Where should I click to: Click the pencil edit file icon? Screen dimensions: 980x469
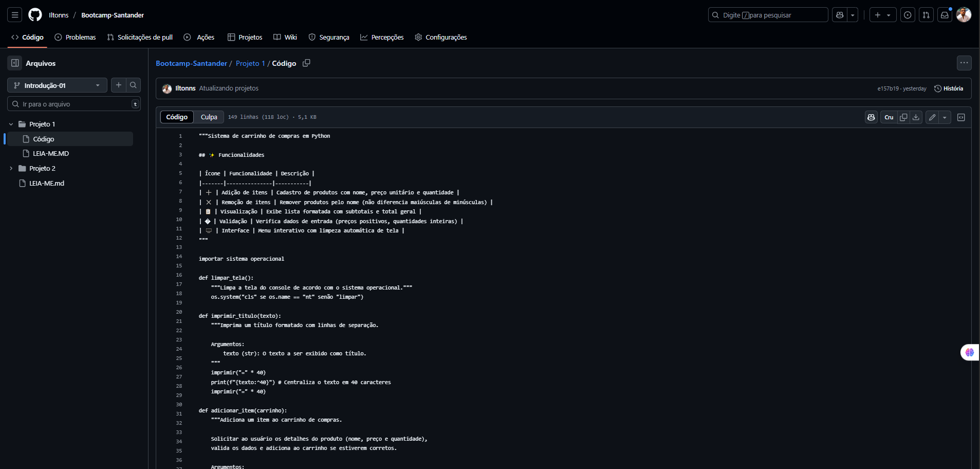coord(932,117)
